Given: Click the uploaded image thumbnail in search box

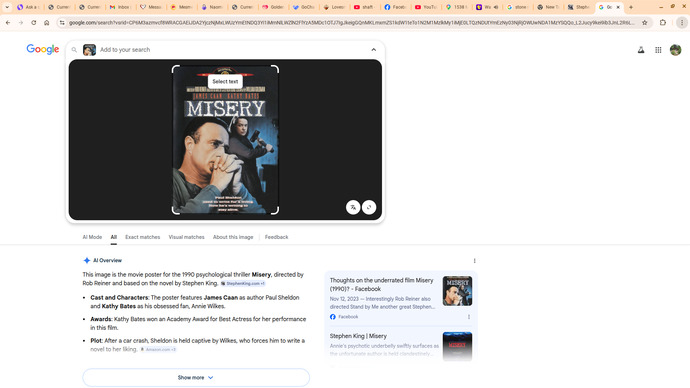Looking at the screenshot, I should [x=89, y=50].
